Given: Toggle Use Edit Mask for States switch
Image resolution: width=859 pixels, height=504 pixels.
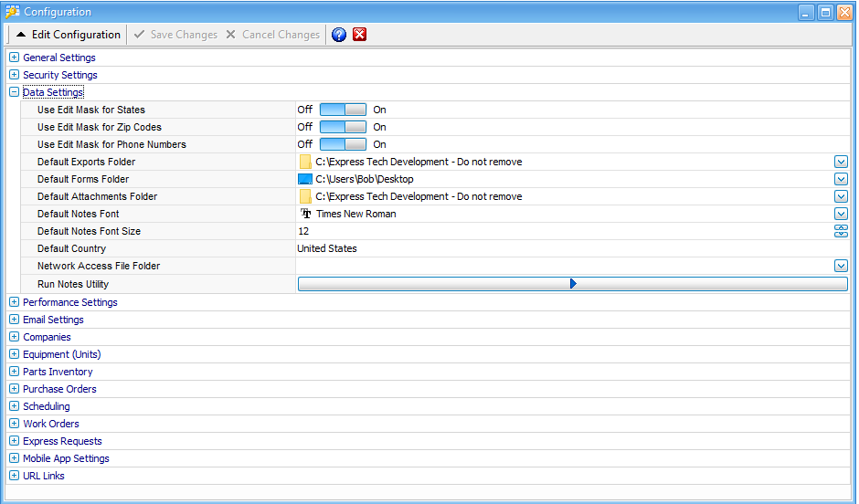Looking at the screenshot, I should 343,110.
